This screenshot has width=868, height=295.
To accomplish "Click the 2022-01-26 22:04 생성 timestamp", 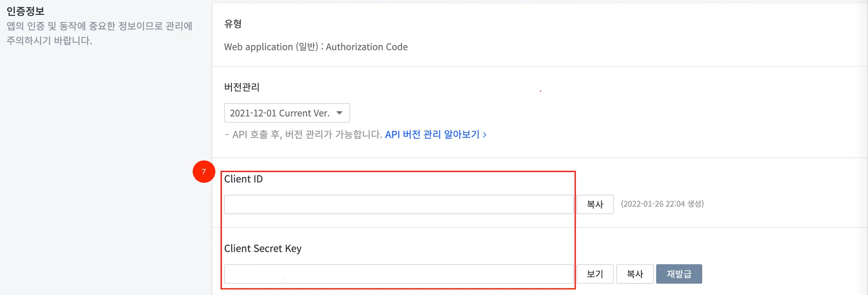I will 662,204.
